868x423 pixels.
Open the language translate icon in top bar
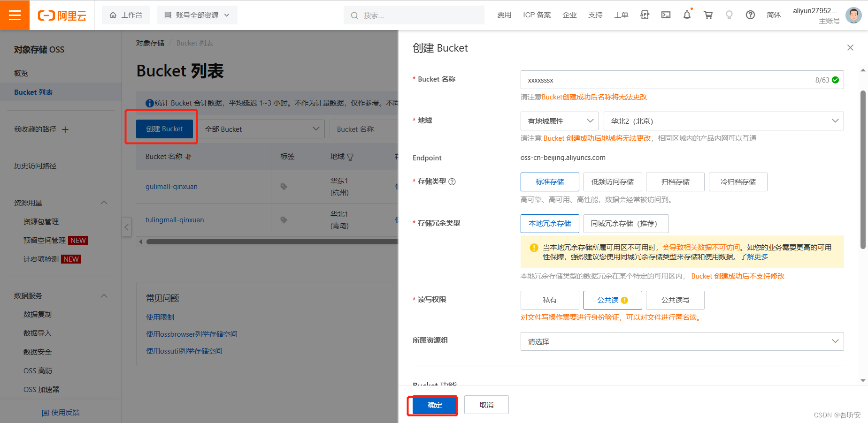[x=645, y=15]
